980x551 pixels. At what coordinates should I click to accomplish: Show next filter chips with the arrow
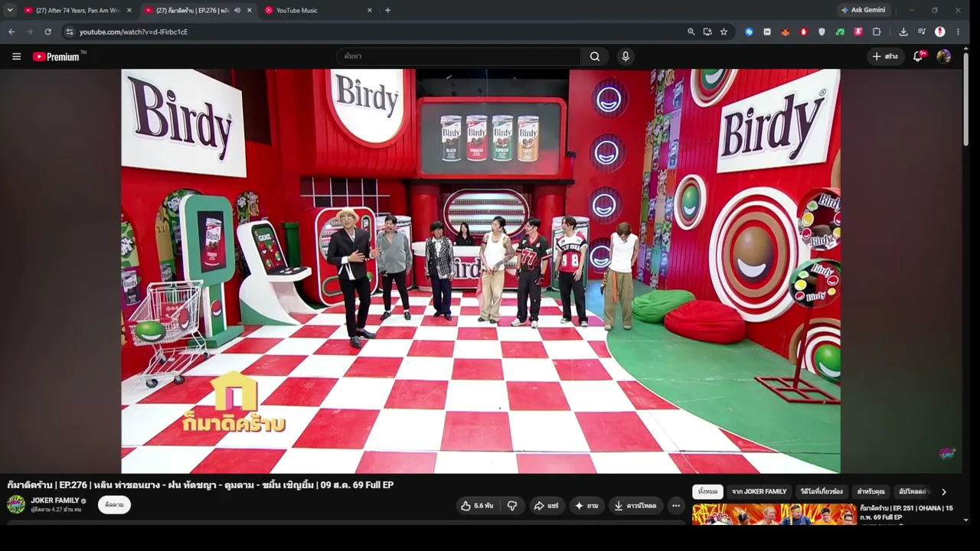tap(943, 492)
